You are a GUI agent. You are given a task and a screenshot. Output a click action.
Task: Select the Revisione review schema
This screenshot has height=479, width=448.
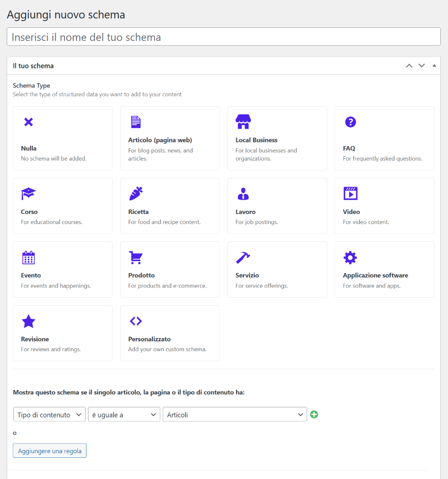coord(62,333)
